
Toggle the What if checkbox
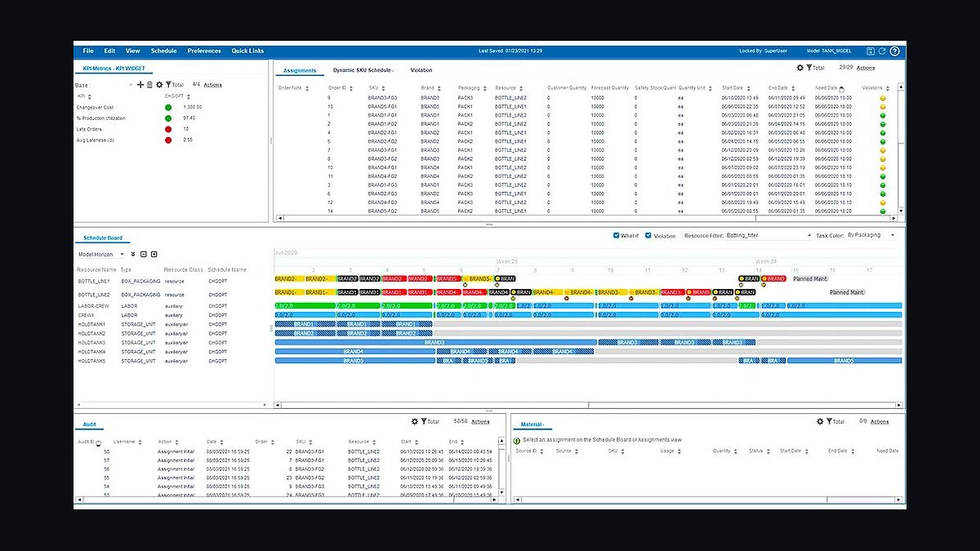(x=617, y=236)
